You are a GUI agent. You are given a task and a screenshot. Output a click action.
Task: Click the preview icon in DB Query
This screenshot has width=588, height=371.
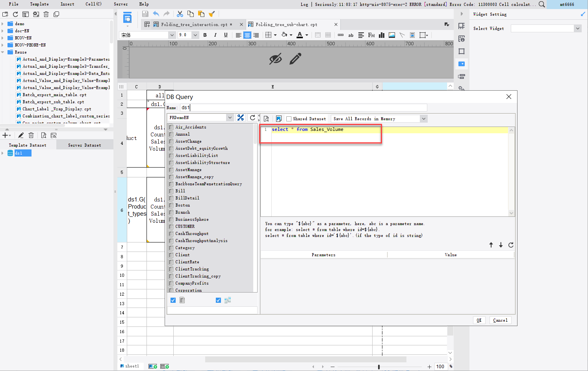pyautogui.click(x=266, y=119)
